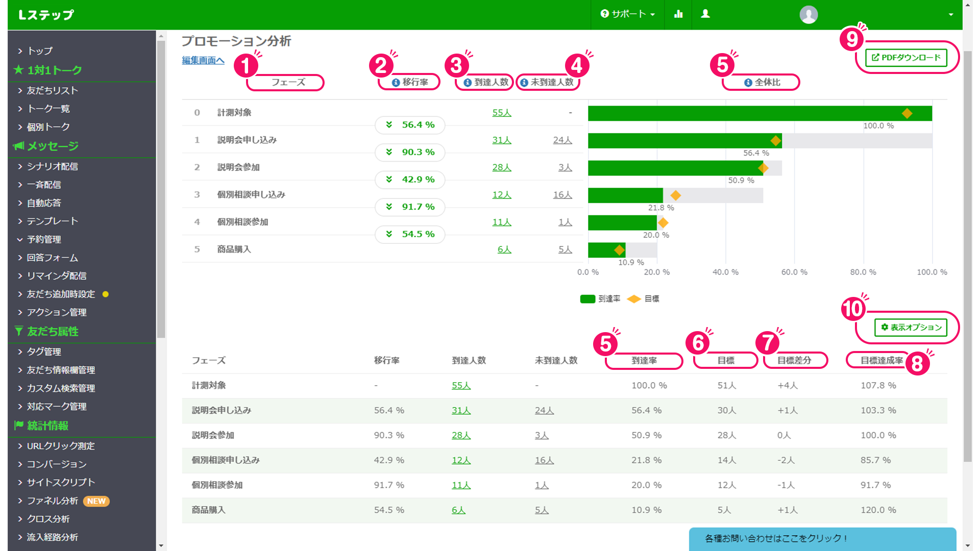Click info icon beside 到達人数 header
The image size is (980, 551).
(x=468, y=83)
